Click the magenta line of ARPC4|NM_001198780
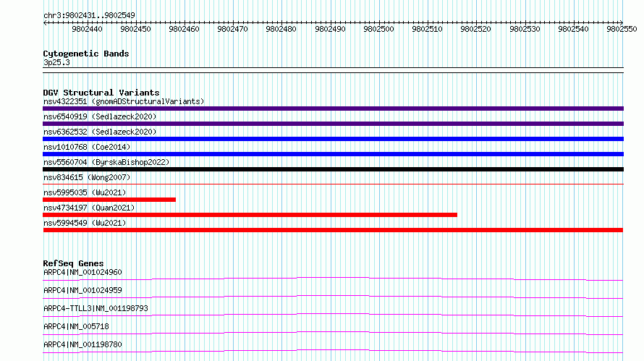The image size is (644, 361). [x=333, y=351]
